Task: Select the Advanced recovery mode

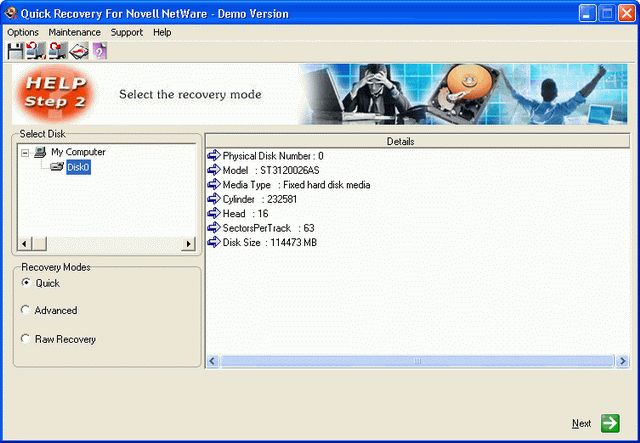Action: 25,310
